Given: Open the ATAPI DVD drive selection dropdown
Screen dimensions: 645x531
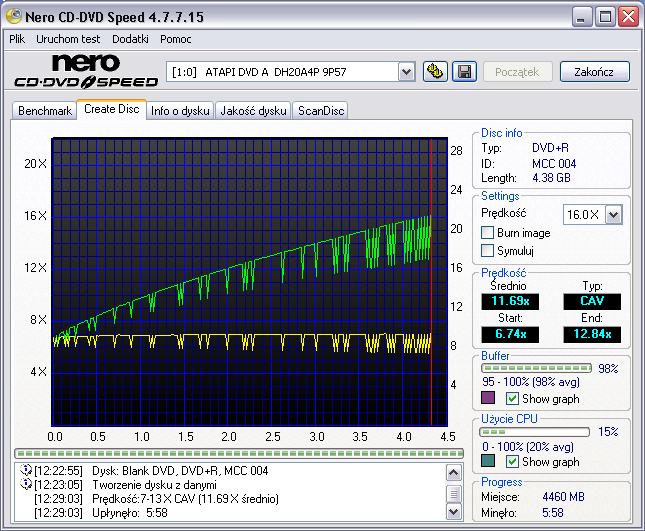Looking at the screenshot, I should pyautogui.click(x=406, y=72).
